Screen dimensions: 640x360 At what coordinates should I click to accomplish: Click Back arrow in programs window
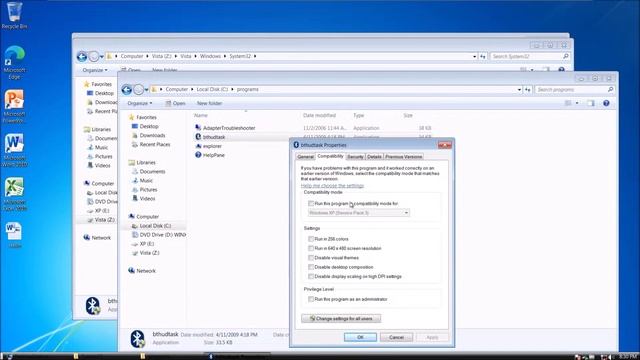click(127, 89)
